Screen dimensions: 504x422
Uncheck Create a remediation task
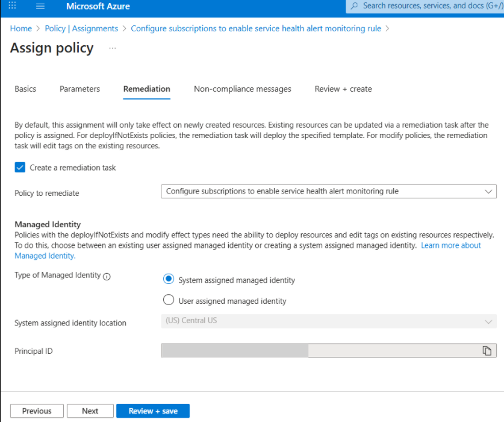click(20, 168)
